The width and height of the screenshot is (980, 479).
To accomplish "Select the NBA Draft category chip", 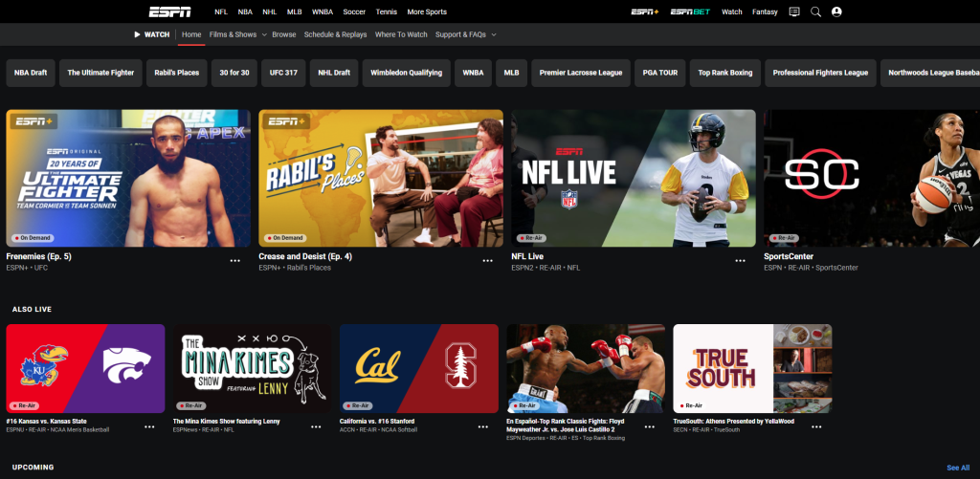I will click(31, 73).
